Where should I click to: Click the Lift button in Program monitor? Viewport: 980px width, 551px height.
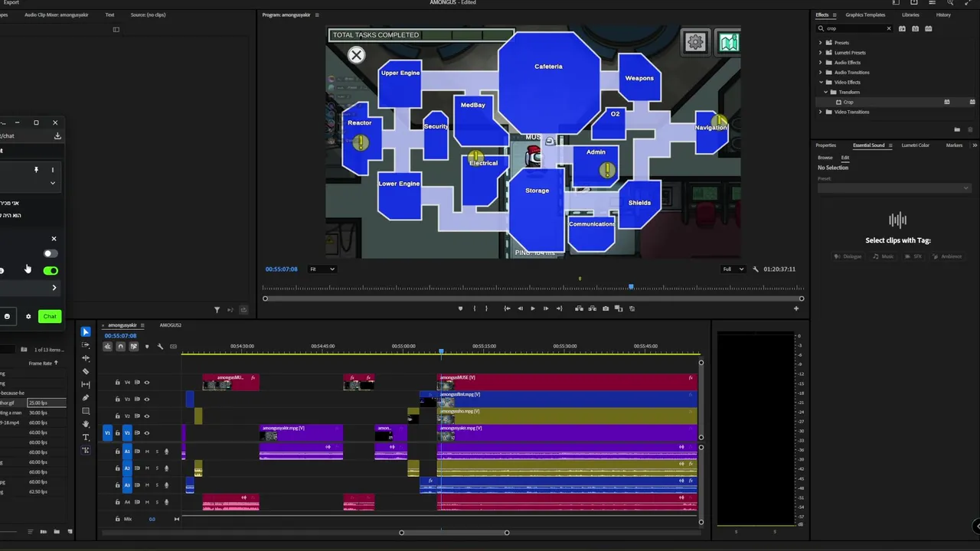579,308
